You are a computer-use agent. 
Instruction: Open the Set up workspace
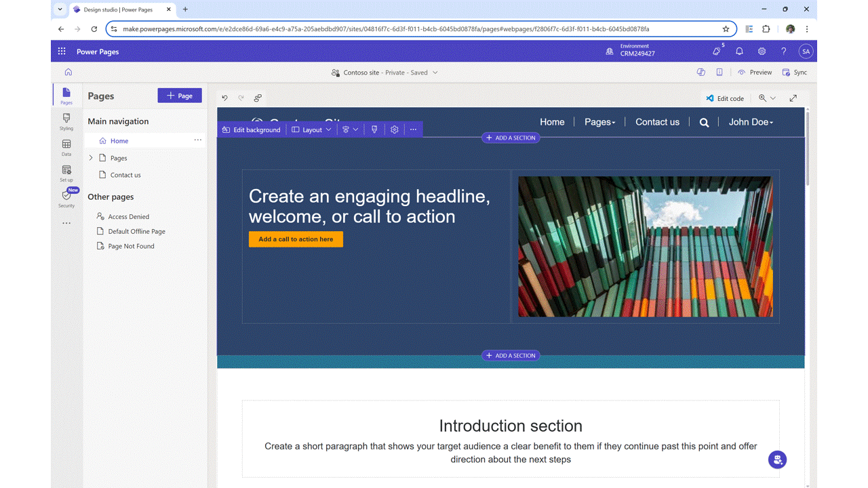[66, 174]
